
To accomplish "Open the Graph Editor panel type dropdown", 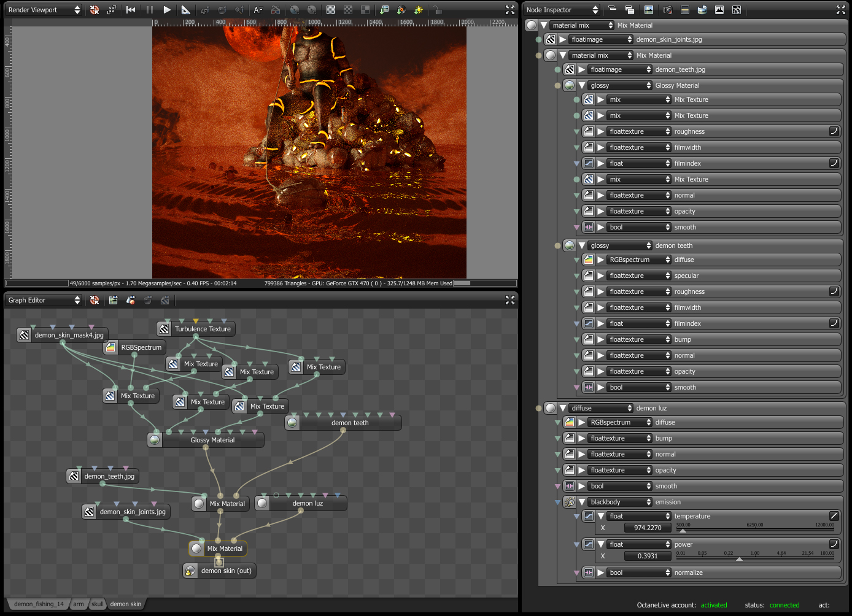I will pos(44,300).
